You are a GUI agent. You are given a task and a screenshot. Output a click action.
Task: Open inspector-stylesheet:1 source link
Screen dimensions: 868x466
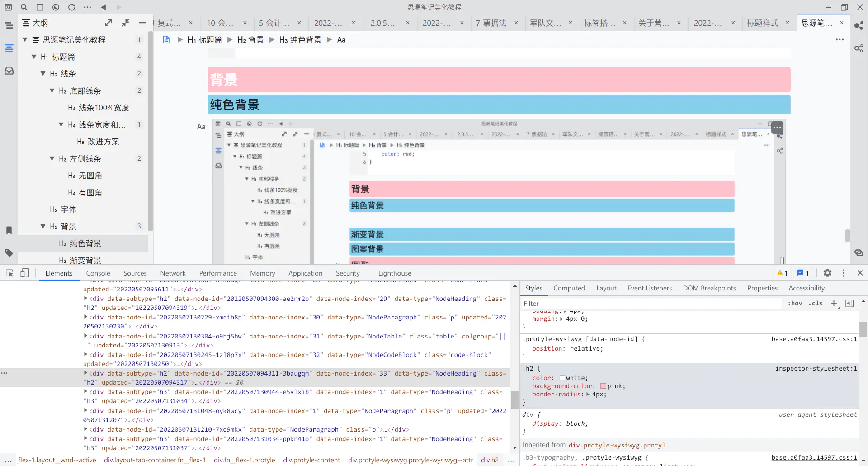pyautogui.click(x=816, y=369)
